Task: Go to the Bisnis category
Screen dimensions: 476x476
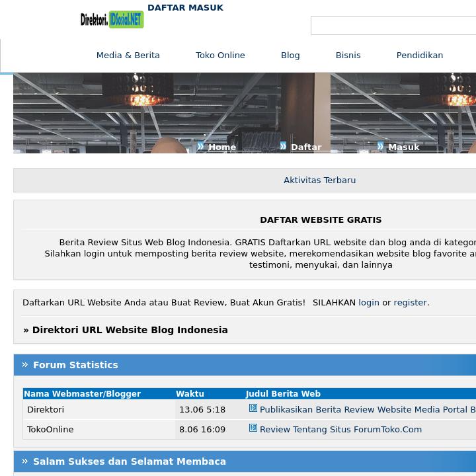Action: (x=348, y=56)
